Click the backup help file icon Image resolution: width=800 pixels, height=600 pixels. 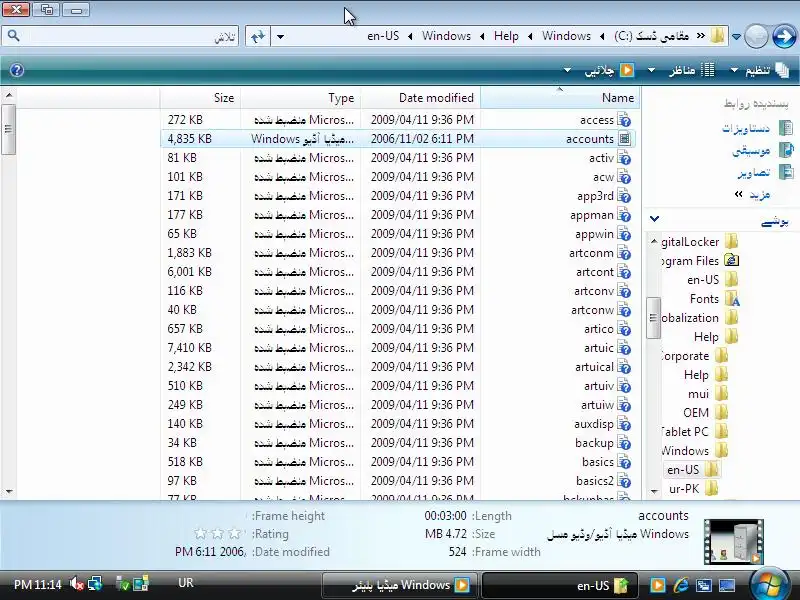(624, 443)
